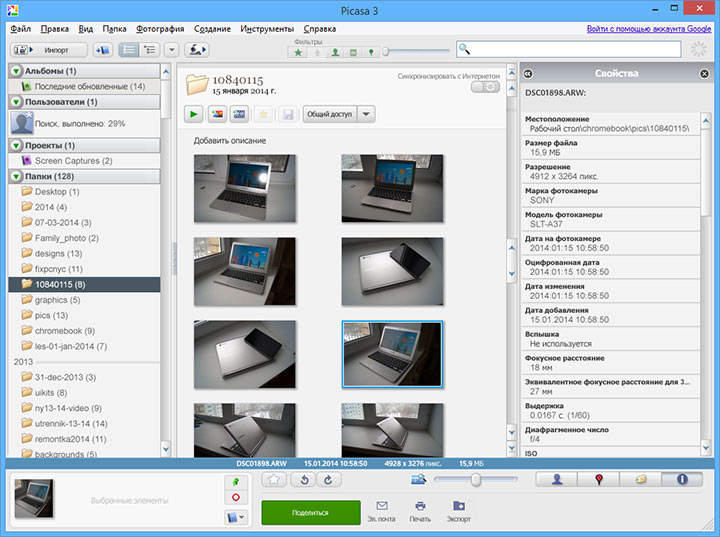Screen dimensions: 720x537
Task: Close the Свойства properties panel
Action: 704,73
